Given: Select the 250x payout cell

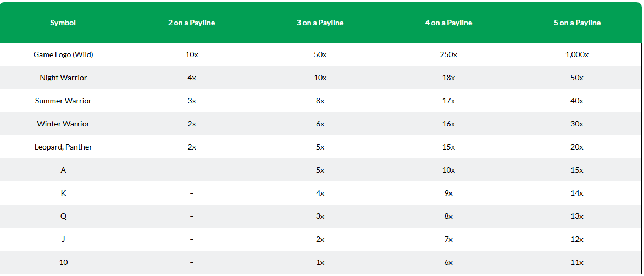Looking at the screenshot, I should click(448, 54).
